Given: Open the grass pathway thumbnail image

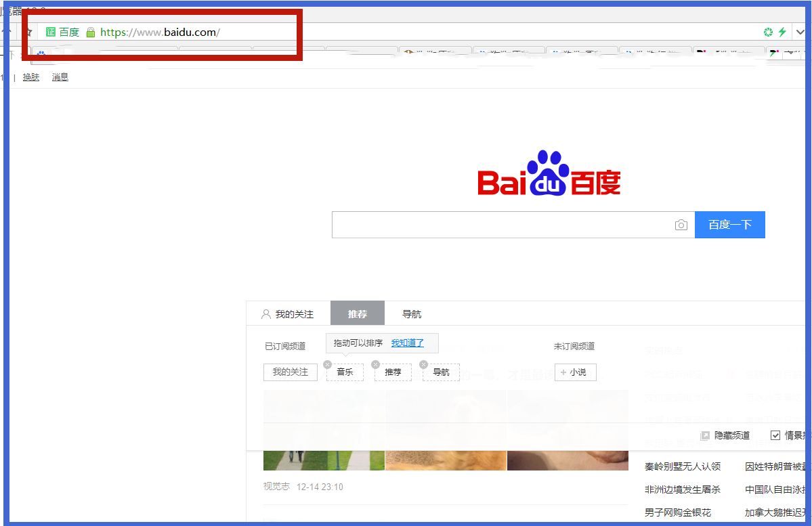Looking at the screenshot, I should [324, 431].
